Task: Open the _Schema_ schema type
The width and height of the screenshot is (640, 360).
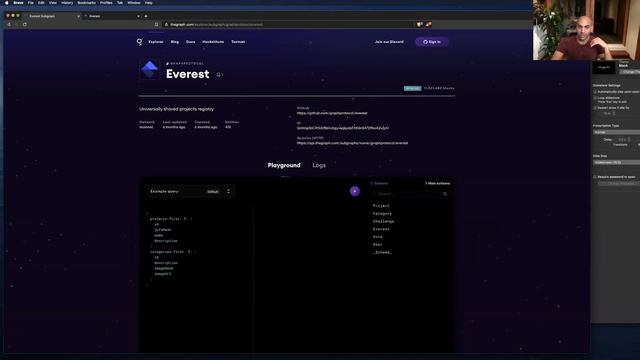Action: click(x=382, y=252)
